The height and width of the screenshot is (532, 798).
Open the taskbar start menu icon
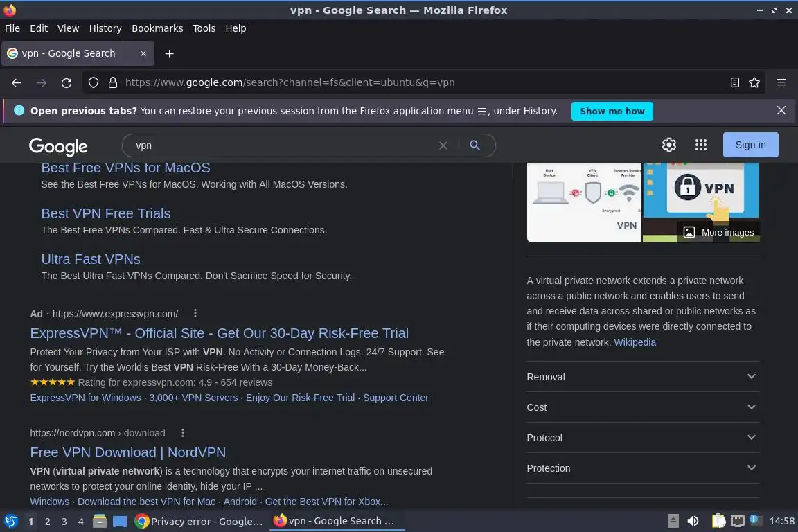tap(10, 522)
